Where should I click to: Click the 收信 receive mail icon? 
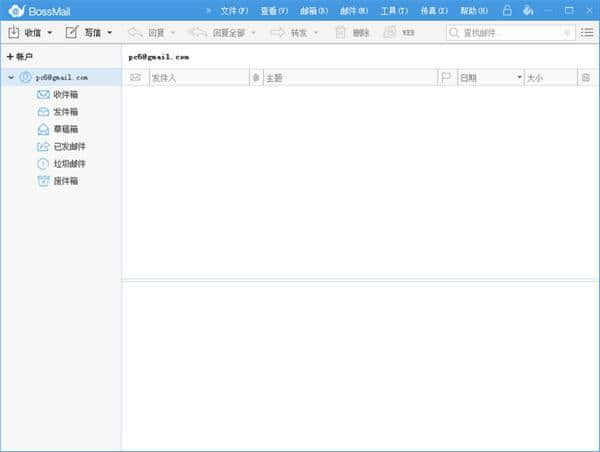(x=14, y=33)
